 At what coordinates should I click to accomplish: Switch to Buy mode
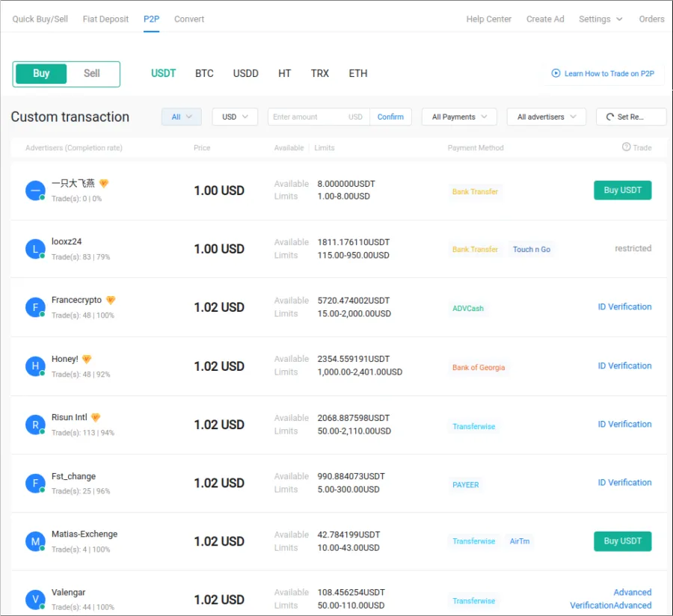coord(41,73)
